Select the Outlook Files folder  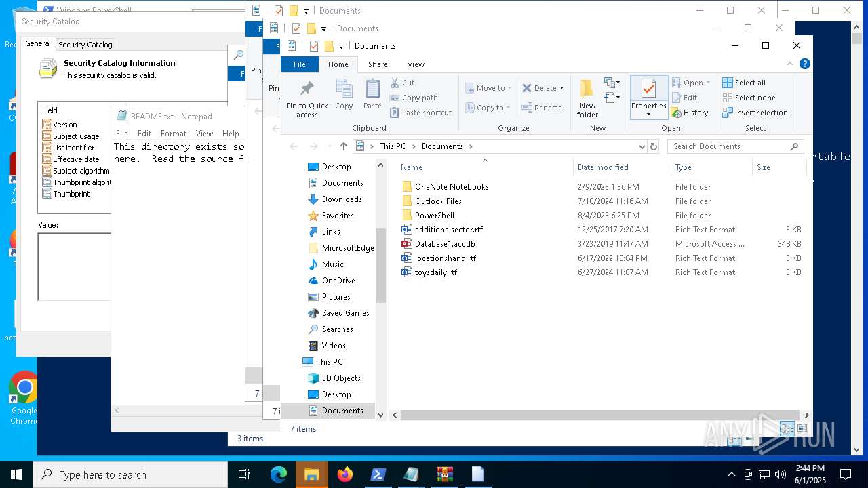(438, 201)
